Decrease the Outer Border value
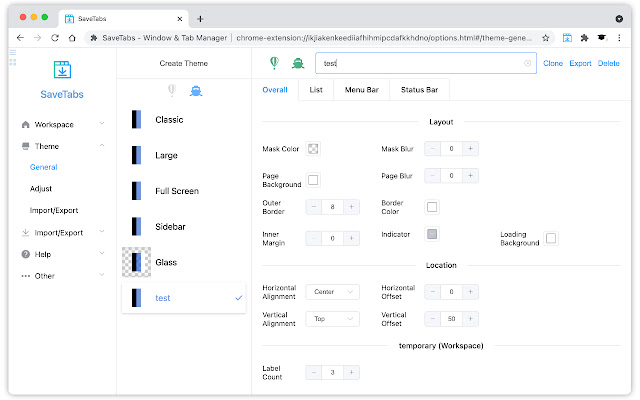 click(314, 207)
